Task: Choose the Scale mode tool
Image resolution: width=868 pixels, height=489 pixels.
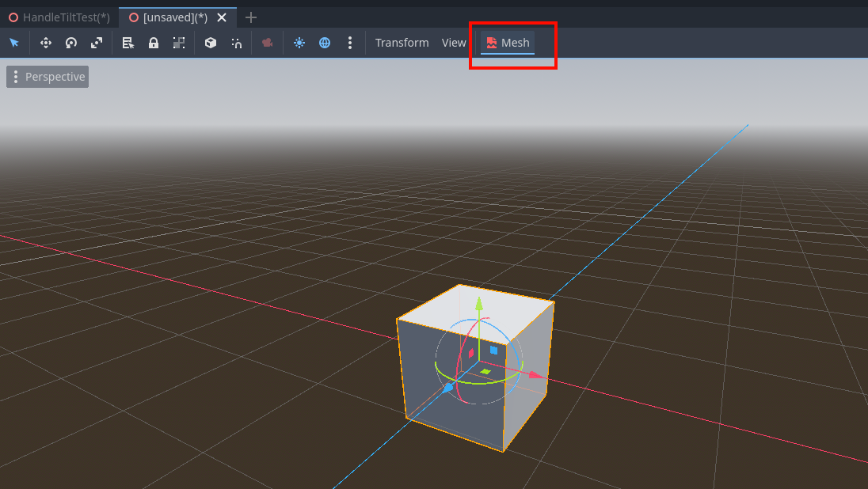Action: pyautogui.click(x=96, y=43)
